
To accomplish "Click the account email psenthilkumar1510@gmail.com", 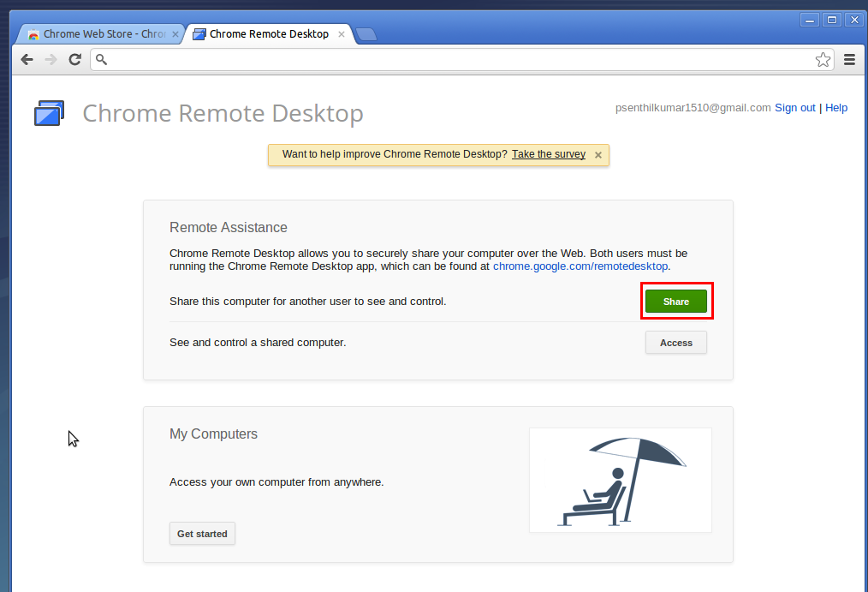I will [693, 108].
